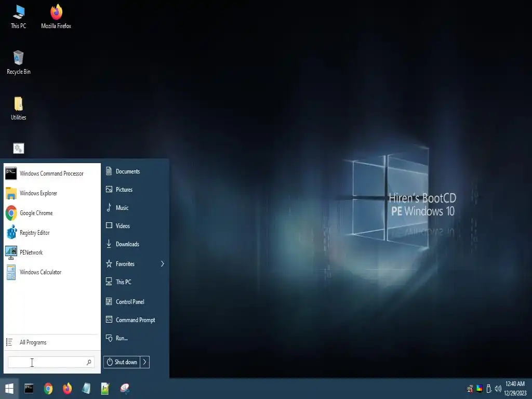The height and width of the screenshot is (399, 532).
Task: Click the search magnifier icon in search box
Action: click(x=89, y=362)
